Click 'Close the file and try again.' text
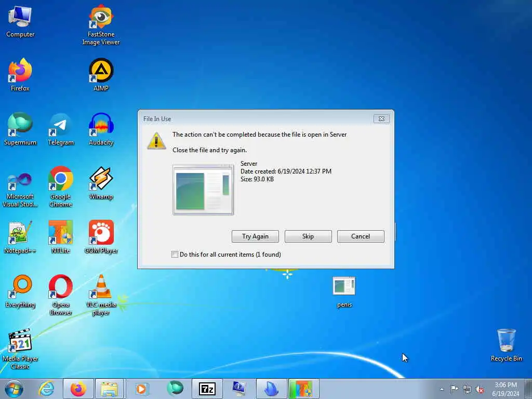 click(x=209, y=150)
